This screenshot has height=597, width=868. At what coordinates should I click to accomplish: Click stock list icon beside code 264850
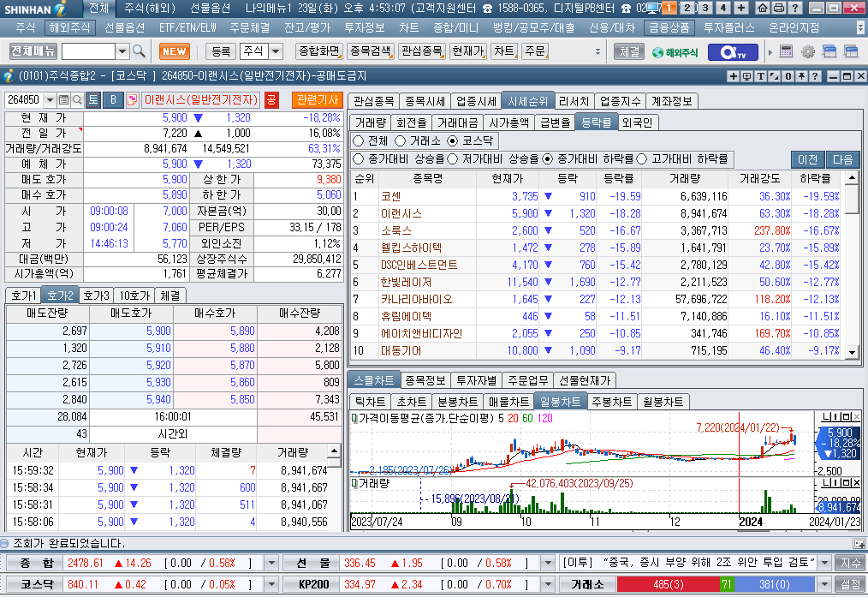point(63,99)
